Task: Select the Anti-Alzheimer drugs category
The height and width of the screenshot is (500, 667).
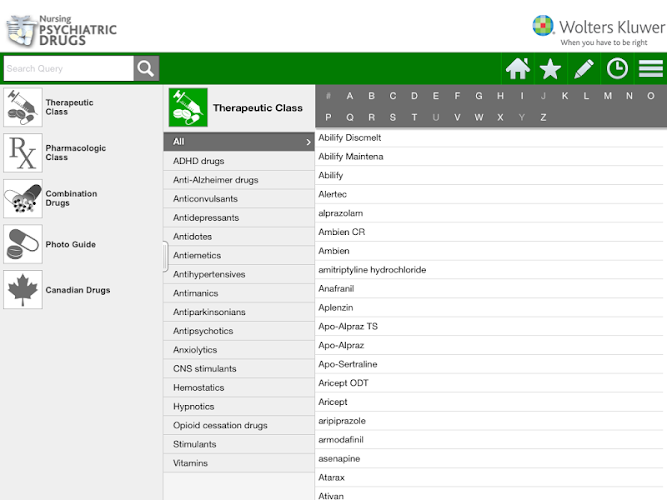Action: tap(239, 180)
